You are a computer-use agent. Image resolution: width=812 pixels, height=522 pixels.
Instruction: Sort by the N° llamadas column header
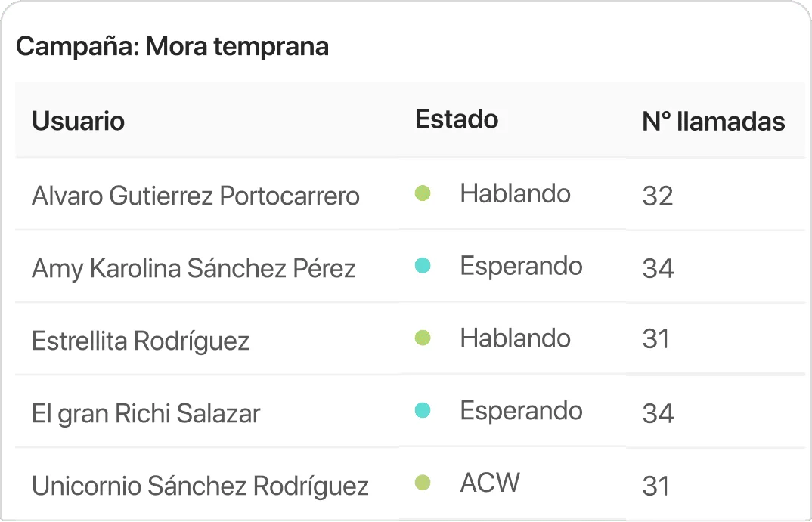point(713,122)
